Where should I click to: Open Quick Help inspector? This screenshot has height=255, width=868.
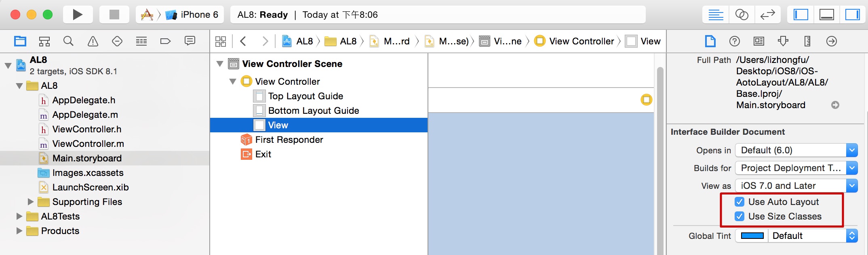(734, 41)
